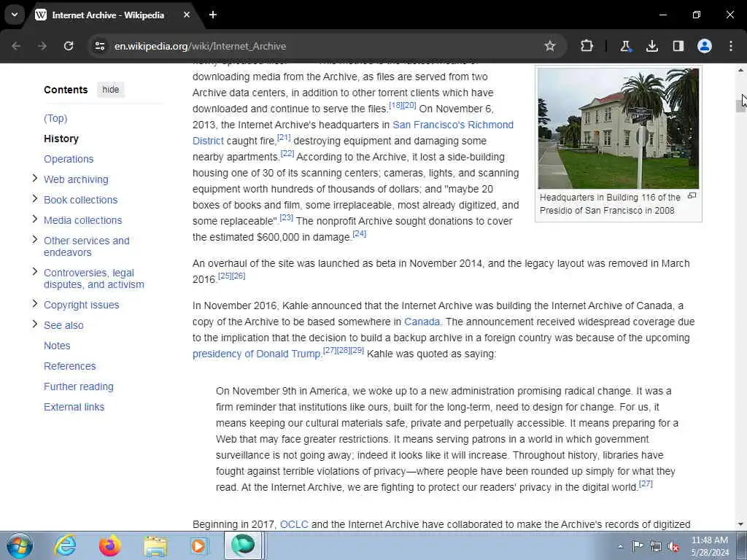The image size is (747, 560).
Task: Enlarge the headquarters image icon in caption
Action: tap(692, 195)
